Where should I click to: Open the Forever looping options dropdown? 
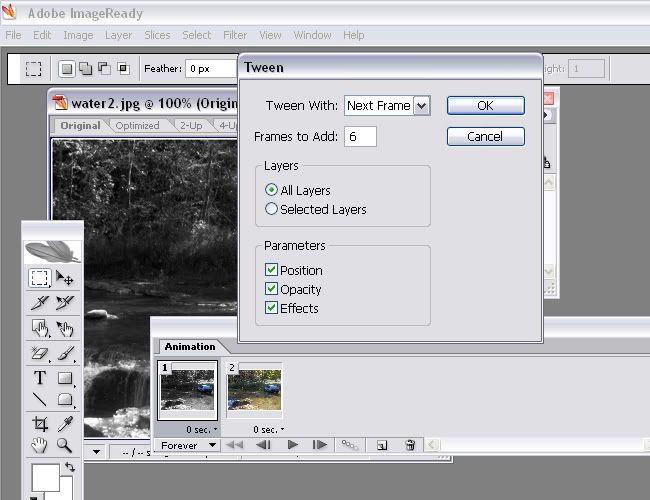(189, 445)
